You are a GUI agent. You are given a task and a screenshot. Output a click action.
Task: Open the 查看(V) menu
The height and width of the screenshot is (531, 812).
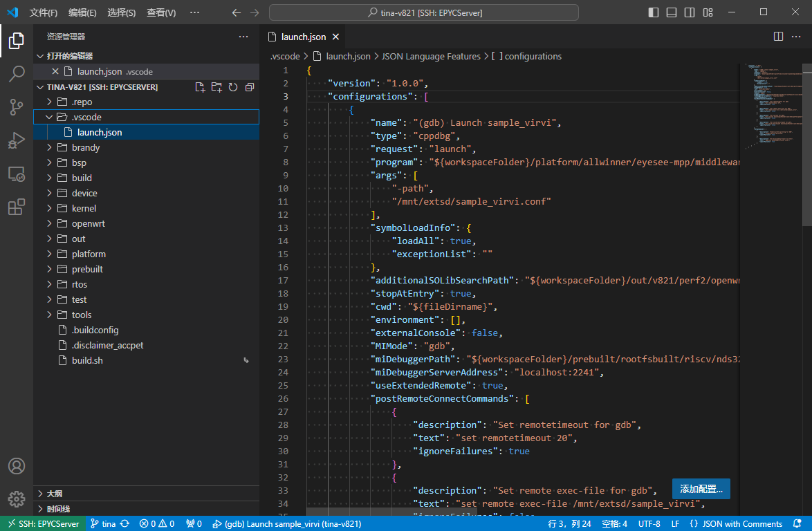click(161, 12)
